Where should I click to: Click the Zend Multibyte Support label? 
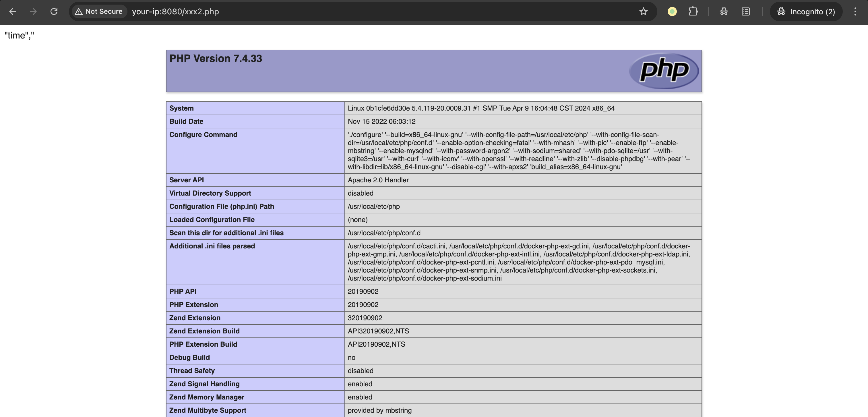(x=208, y=410)
